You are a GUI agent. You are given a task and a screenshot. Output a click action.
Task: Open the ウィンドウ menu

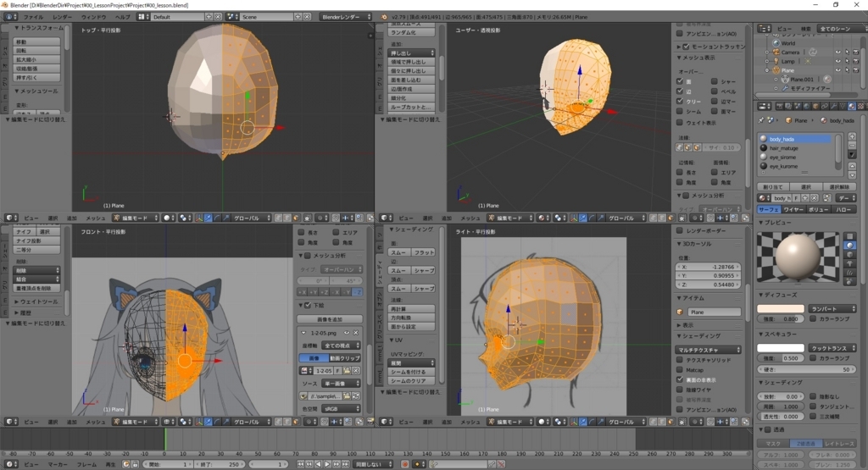coord(93,17)
